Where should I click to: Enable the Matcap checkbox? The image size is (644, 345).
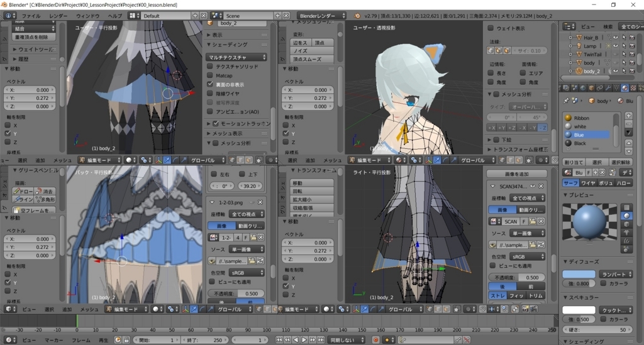[x=210, y=75]
